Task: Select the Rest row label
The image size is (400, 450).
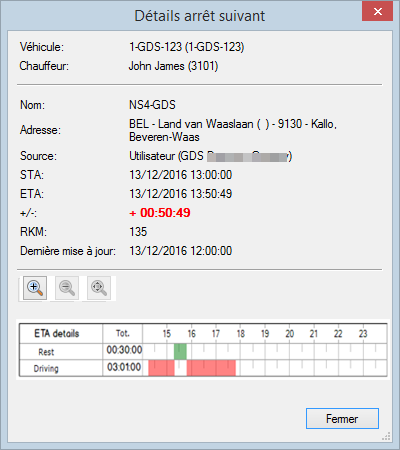Action: point(46,352)
